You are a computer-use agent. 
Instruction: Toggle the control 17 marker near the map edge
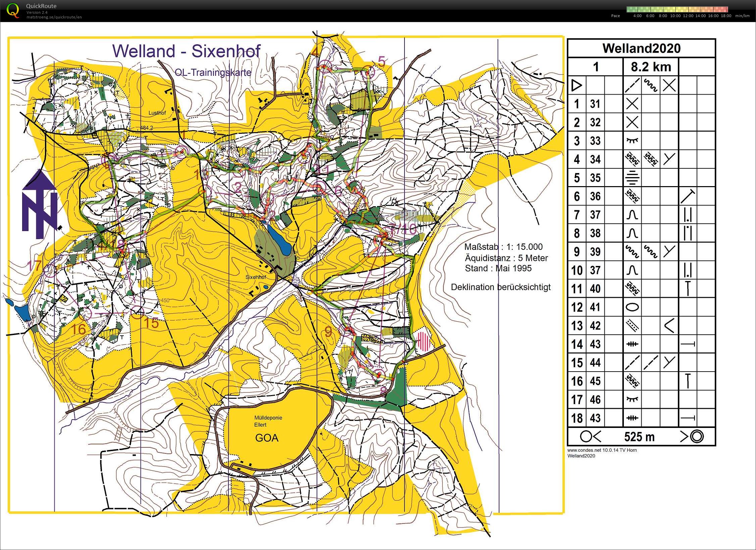51,270
